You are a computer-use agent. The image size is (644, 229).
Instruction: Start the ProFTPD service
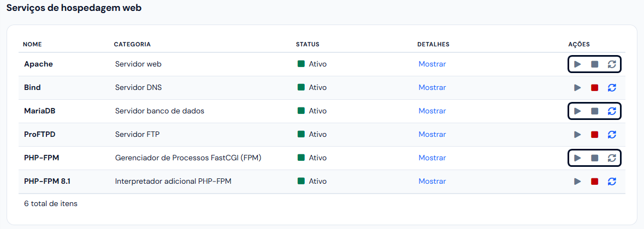point(577,134)
